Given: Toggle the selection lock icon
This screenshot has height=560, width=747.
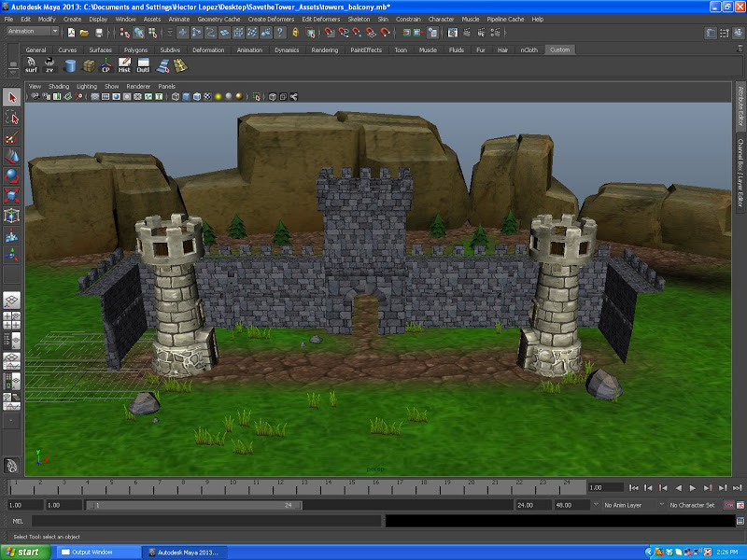Looking at the screenshot, I should 295,33.
